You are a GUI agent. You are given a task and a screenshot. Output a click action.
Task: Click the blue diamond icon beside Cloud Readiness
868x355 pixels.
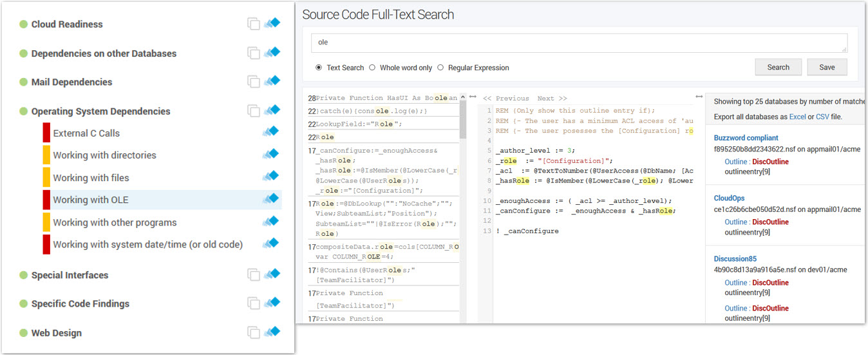(x=272, y=23)
